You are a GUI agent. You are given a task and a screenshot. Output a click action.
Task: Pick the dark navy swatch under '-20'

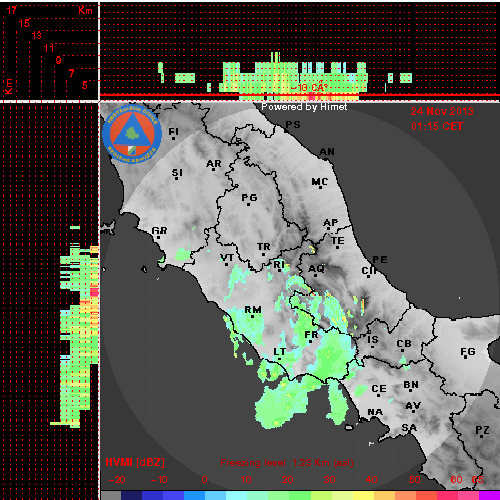131,495
